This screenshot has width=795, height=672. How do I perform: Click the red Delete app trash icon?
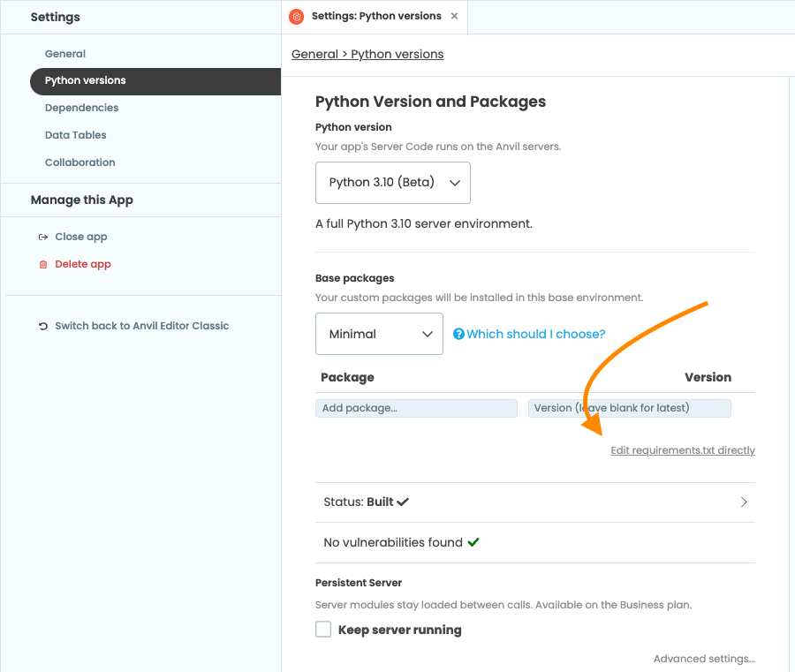click(43, 264)
